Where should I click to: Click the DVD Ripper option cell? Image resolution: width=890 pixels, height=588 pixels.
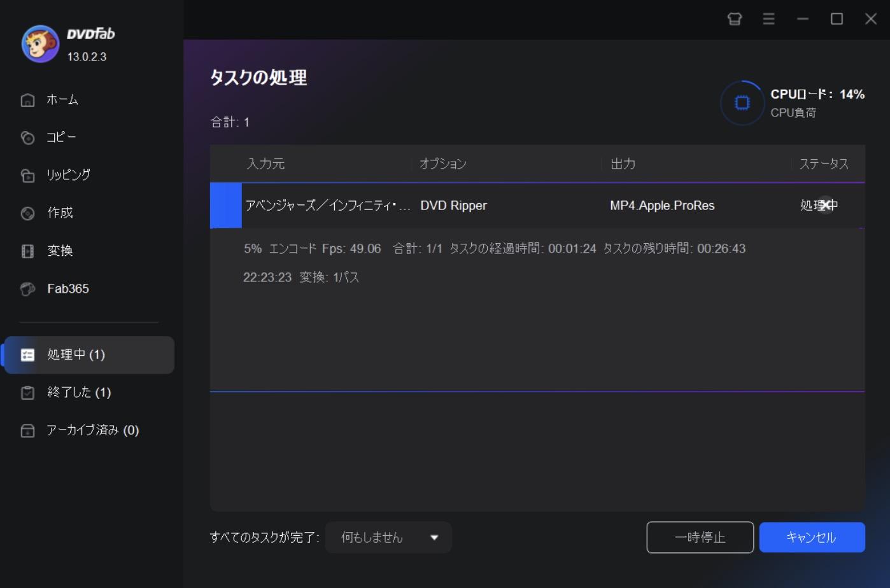point(453,206)
